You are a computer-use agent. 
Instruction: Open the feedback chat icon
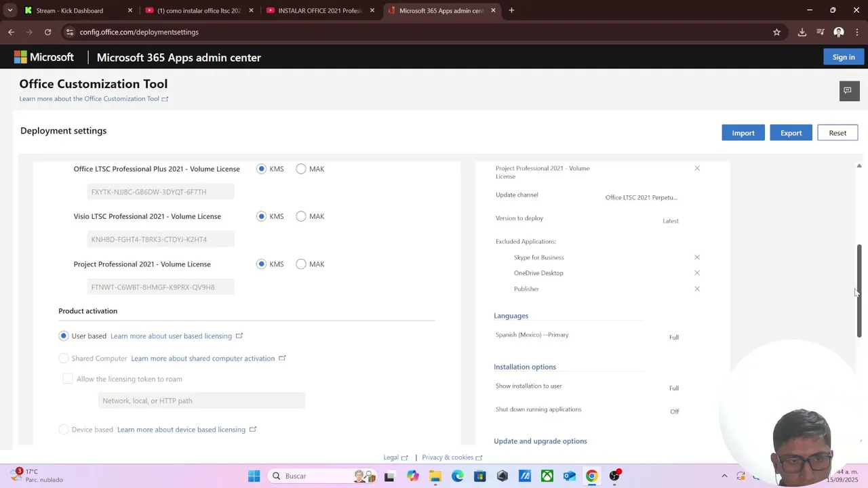tap(849, 91)
